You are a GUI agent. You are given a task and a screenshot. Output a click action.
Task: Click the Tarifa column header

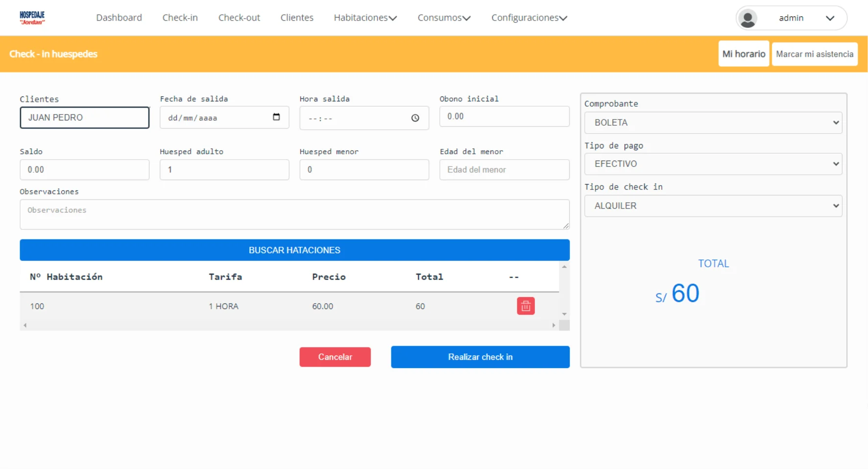[x=225, y=277]
